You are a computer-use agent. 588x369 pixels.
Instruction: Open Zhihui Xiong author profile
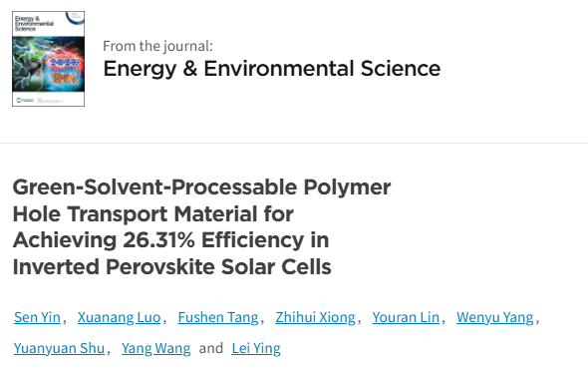pyautogui.click(x=315, y=317)
